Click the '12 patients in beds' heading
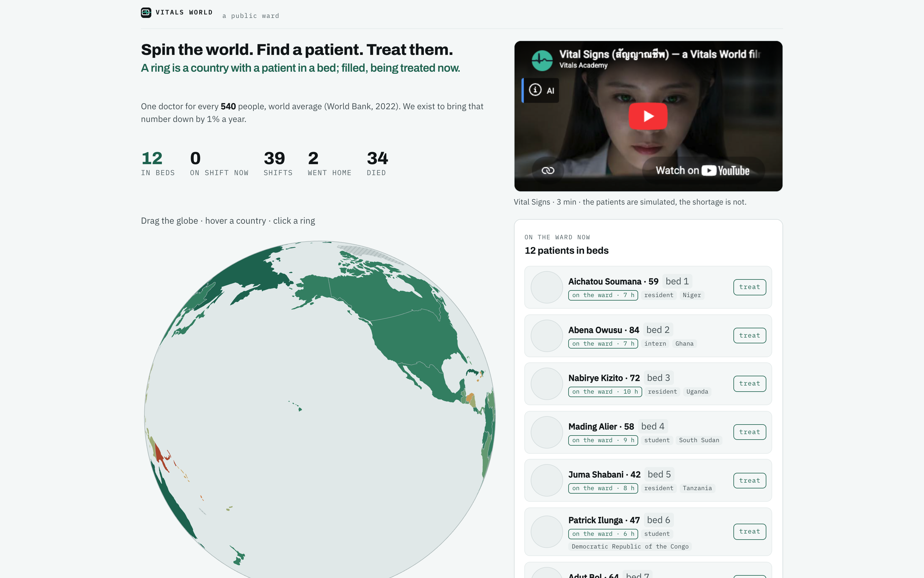The width and height of the screenshot is (924, 578). [566, 251]
